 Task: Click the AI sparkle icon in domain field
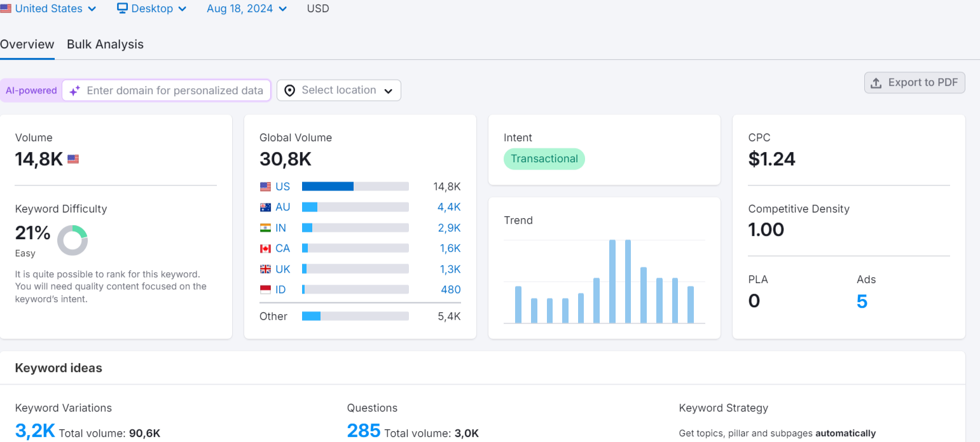tap(74, 90)
